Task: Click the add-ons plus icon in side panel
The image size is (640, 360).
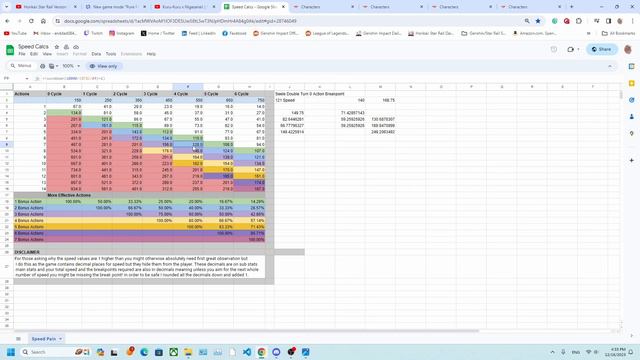Action: coord(631,160)
